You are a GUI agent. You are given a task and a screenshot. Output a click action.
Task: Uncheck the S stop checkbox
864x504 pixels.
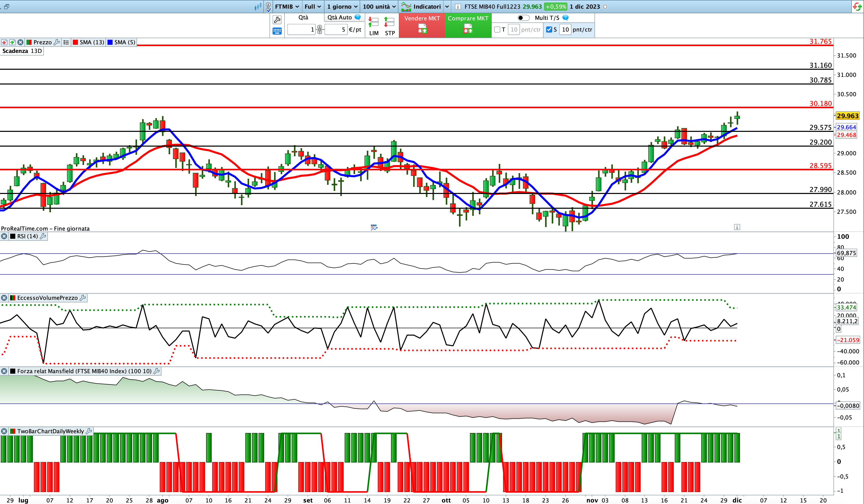point(549,30)
